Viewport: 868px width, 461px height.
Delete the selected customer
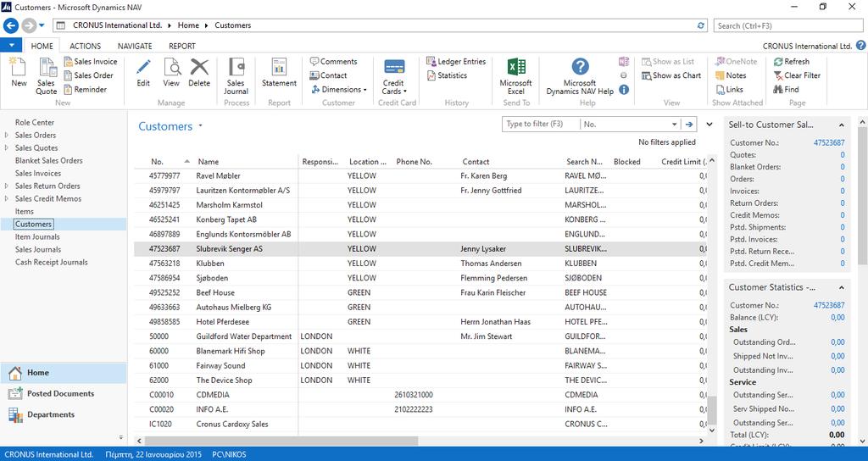tap(199, 73)
